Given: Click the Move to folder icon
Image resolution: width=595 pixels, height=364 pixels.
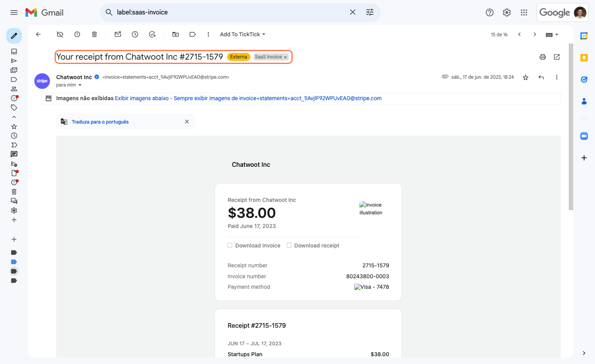Looking at the screenshot, I should click(176, 34).
